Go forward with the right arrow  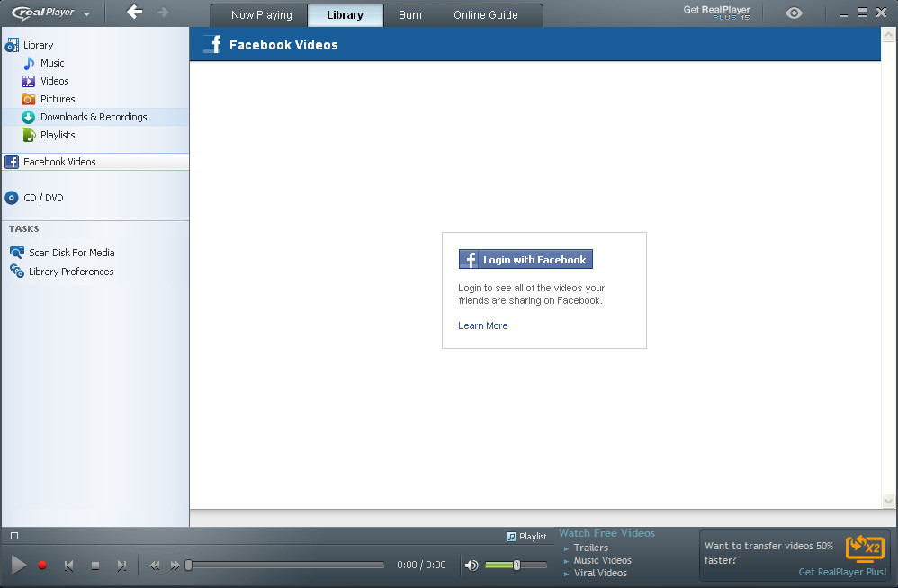pos(163,12)
